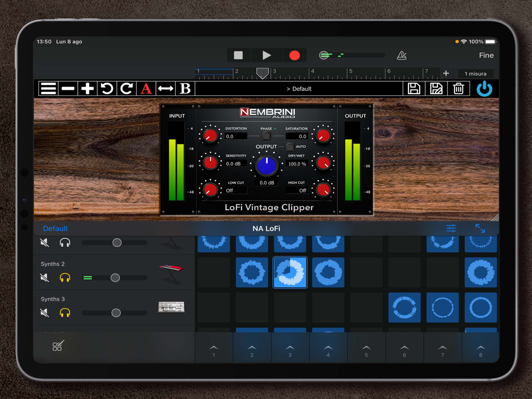
Task: Click the High Cut red knob
Action: click(323, 190)
